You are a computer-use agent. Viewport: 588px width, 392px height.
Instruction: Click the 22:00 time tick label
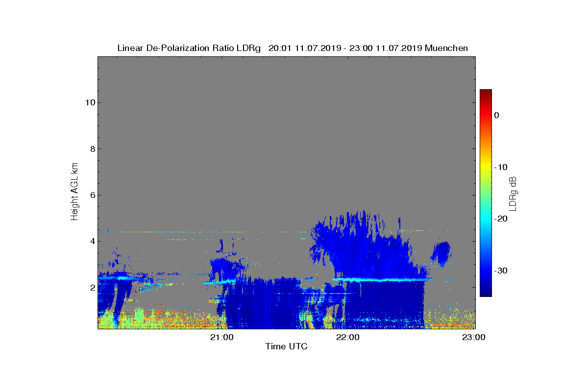[348, 337]
